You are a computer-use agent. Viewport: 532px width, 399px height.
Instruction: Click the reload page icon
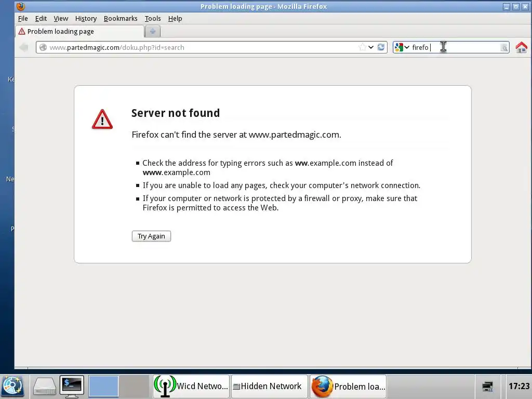[381, 47]
